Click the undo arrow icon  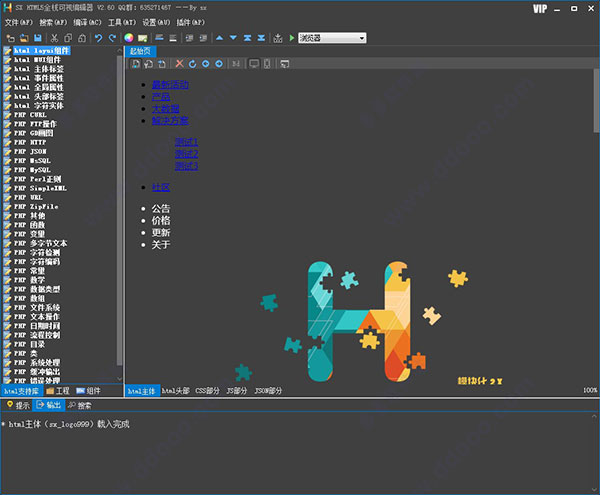click(x=96, y=38)
